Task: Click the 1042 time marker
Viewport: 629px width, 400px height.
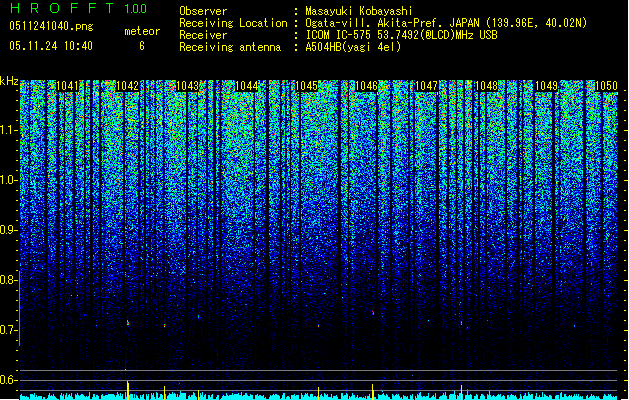Action: point(127,86)
